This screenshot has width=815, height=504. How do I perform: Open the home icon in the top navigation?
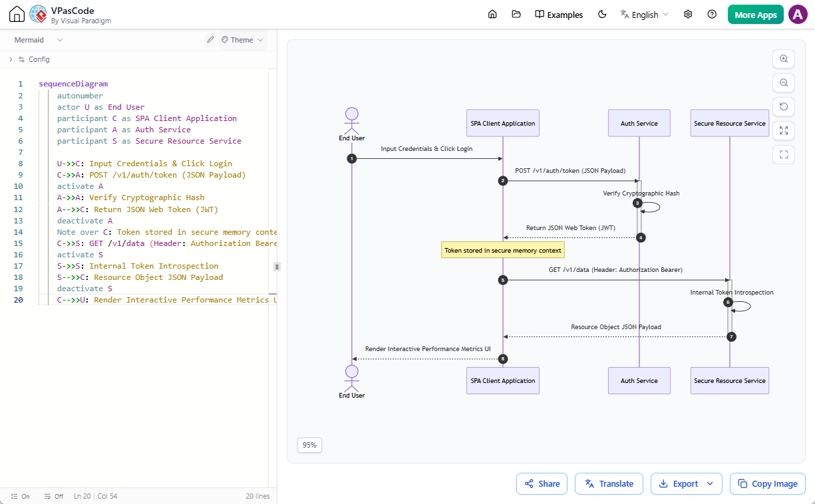(492, 15)
